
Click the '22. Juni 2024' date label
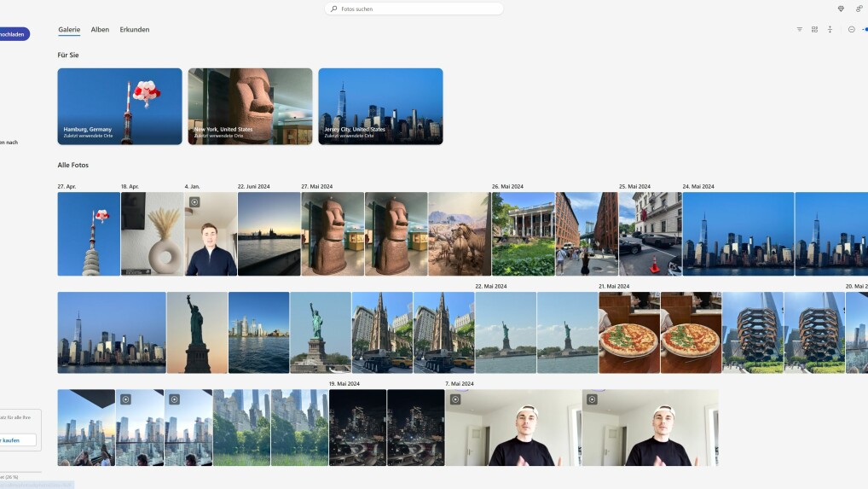point(253,187)
